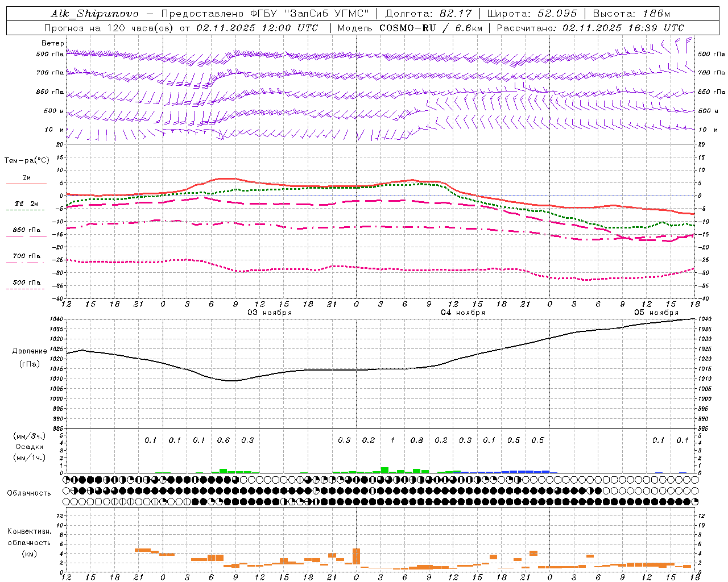Click the Высота: 186м value
728x582 pixels.
[x=632, y=14]
